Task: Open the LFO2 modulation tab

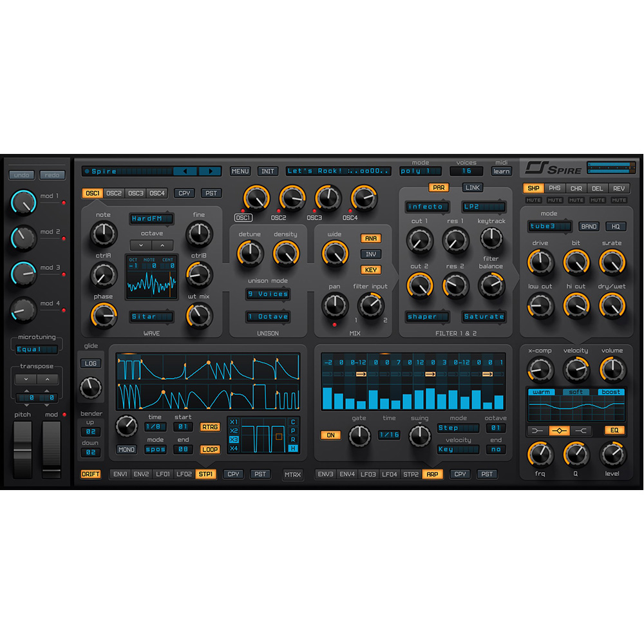Action: click(184, 474)
